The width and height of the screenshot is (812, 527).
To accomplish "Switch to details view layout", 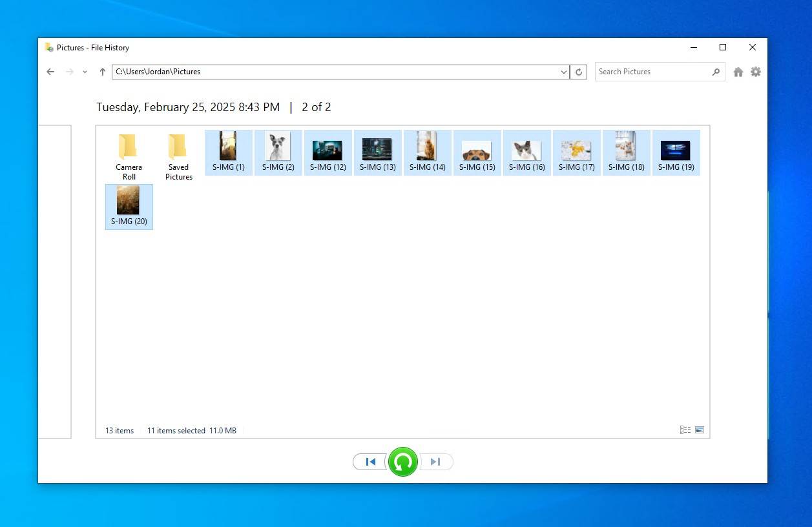I will (685, 430).
